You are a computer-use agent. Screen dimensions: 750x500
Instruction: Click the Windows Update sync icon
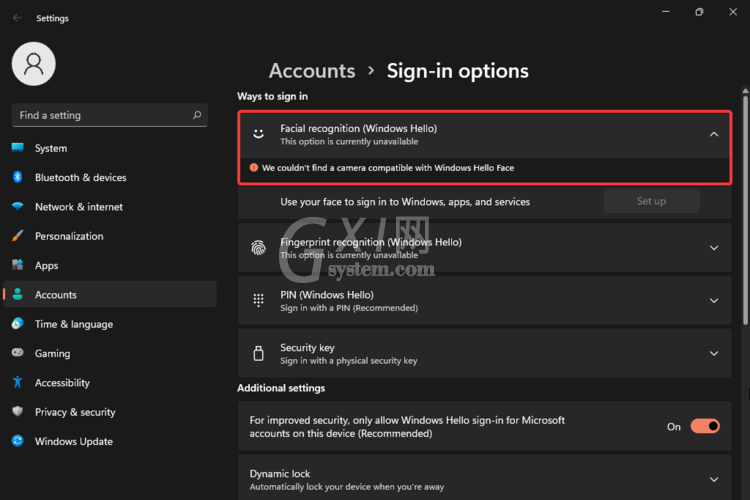tap(18, 441)
